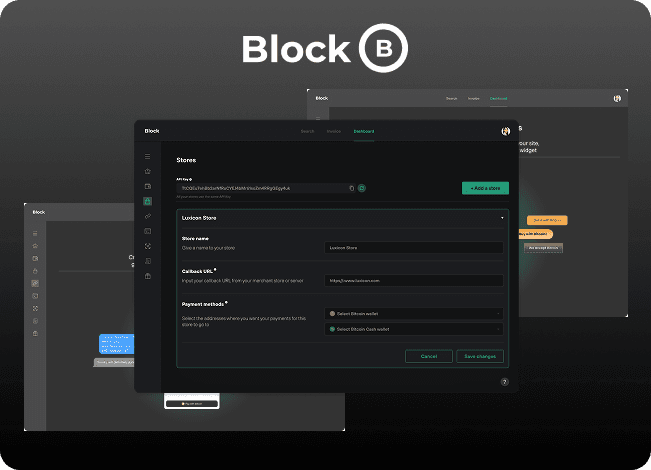Click the link icon in front window sidebar

pyautogui.click(x=147, y=216)
